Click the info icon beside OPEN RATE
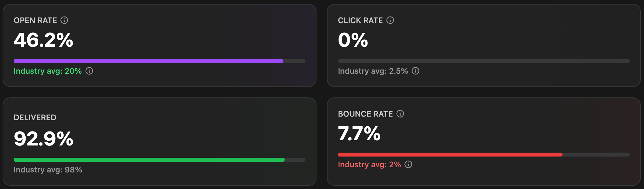Viewport: 644px width, 189px height. click(x=64, y=20)
